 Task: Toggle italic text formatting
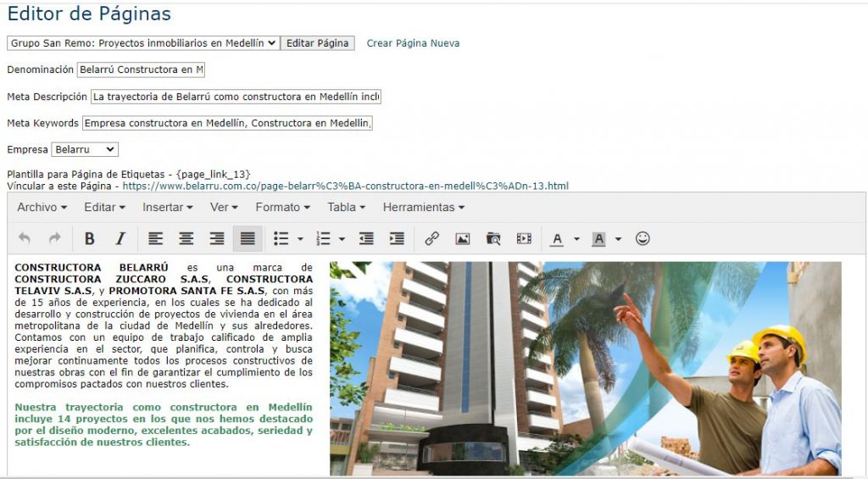click(120, 239)
